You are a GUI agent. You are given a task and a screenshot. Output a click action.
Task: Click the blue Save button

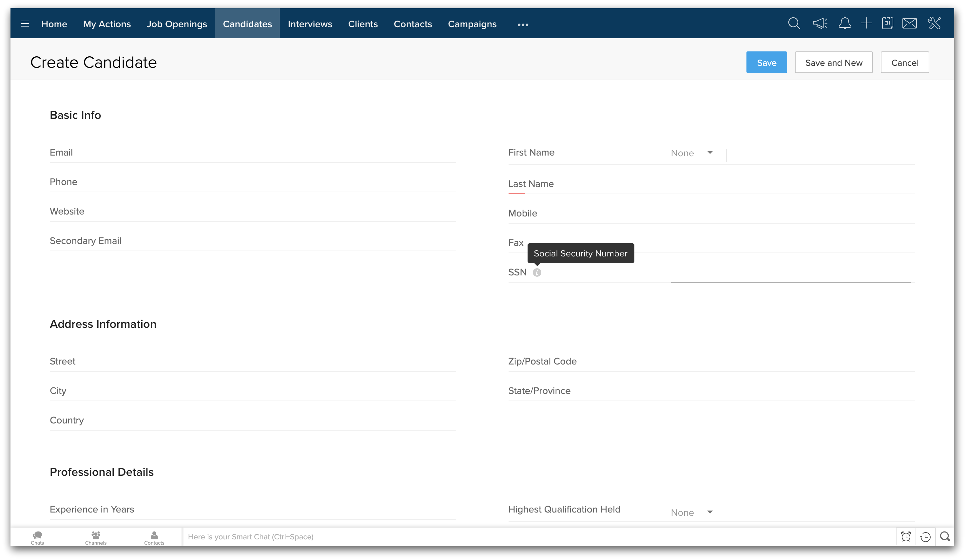click(766, 63)
